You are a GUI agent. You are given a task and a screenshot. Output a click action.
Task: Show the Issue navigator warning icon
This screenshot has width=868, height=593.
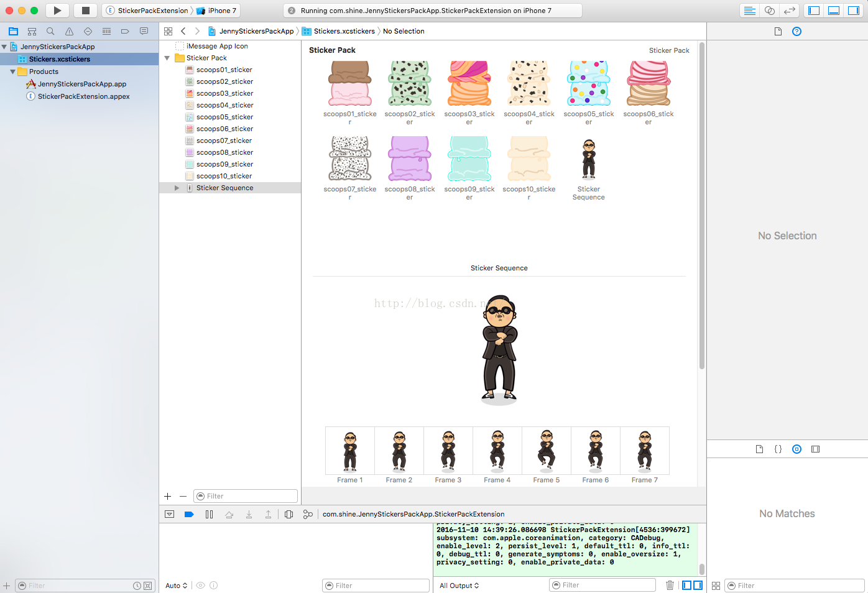coord(69,31)
